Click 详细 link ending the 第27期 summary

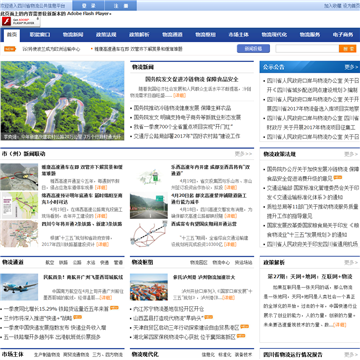click(340, 325)
